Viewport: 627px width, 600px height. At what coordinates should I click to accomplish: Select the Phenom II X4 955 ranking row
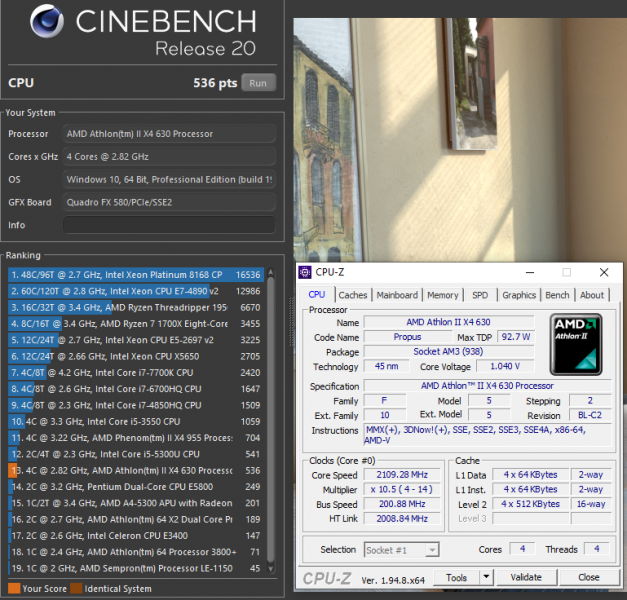136,438
